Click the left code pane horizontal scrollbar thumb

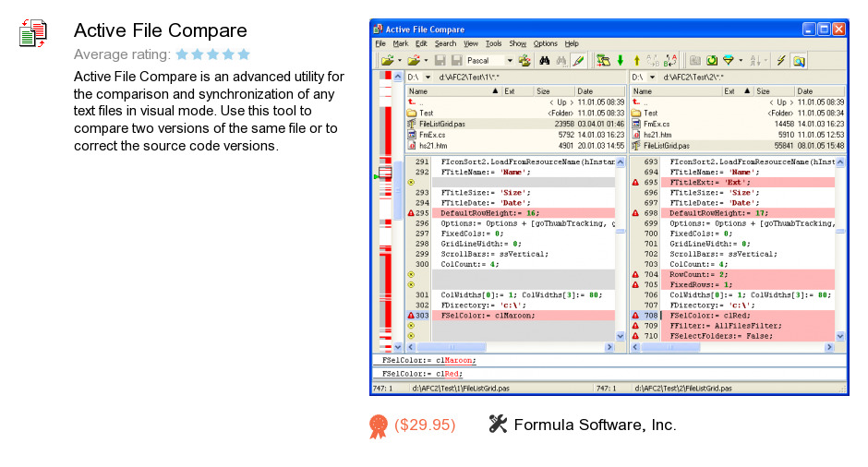point(452,348)
